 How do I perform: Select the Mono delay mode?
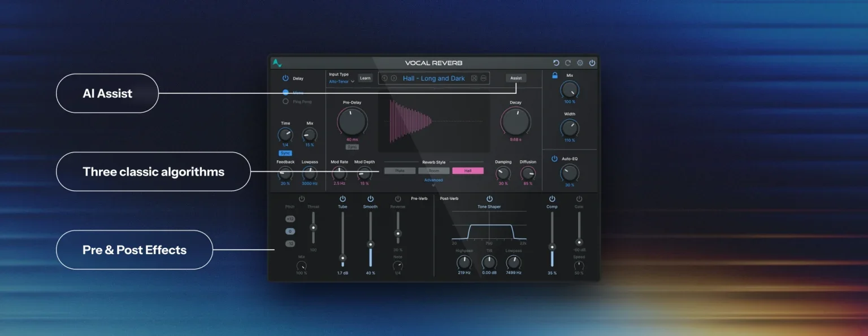[285, 92]
